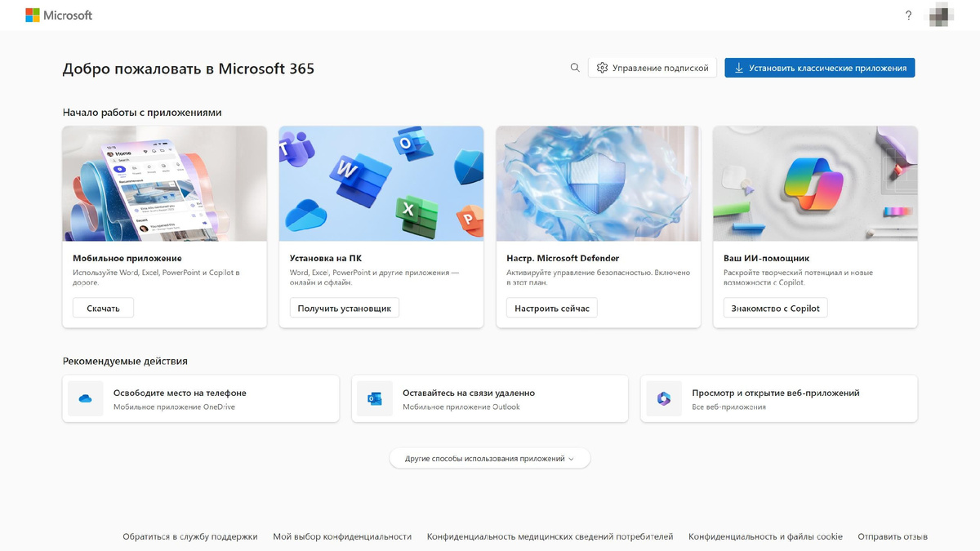Open the Install on PC card image

[381, 184]
